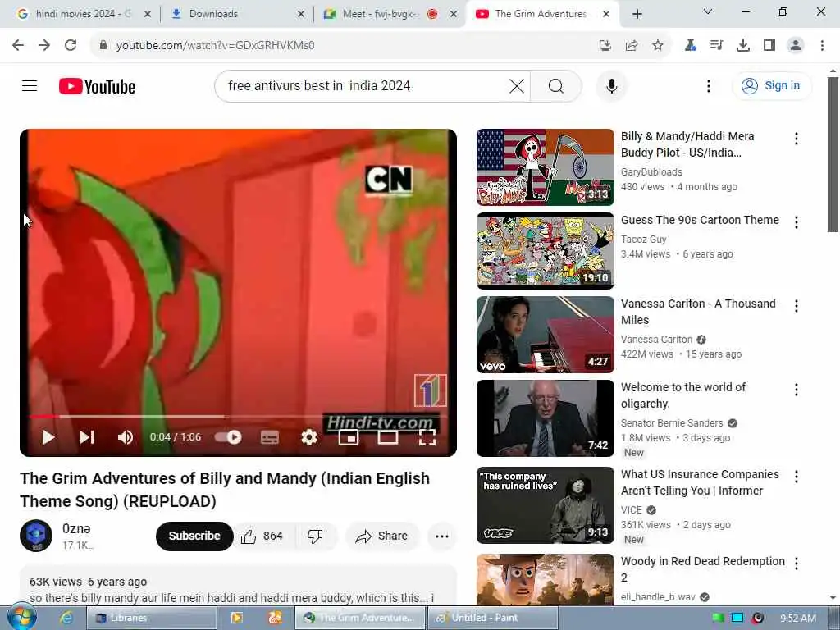840x630 pixels.
Task: Install app icon in address bar
Action: click(605, 46)
